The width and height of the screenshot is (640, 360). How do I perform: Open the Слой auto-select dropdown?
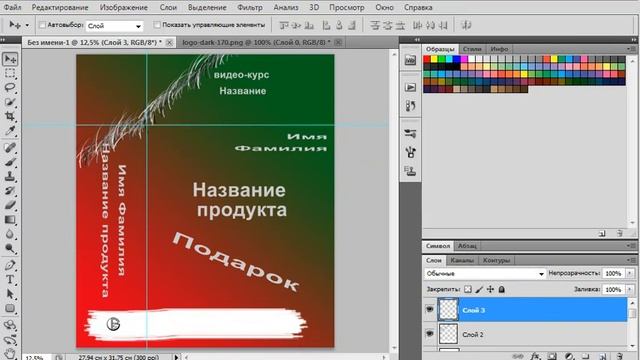(115, 26)
